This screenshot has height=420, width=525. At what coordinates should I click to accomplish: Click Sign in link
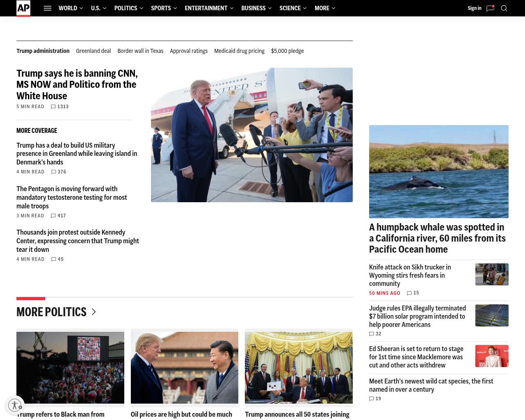tap(475, 8)
